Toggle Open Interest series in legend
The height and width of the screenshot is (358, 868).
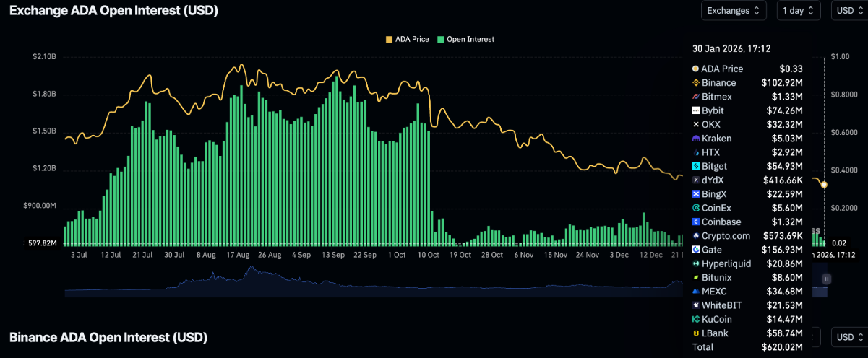pyautogui.click(x=465, y=39)
